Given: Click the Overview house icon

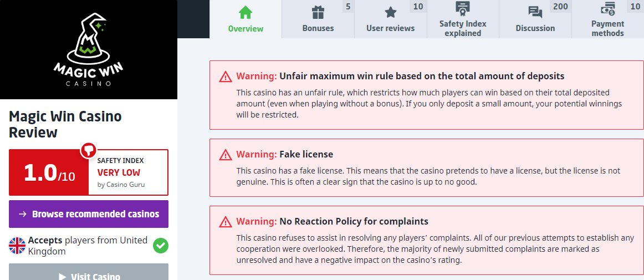Looking at the screenshot, I should click(246, 12).
